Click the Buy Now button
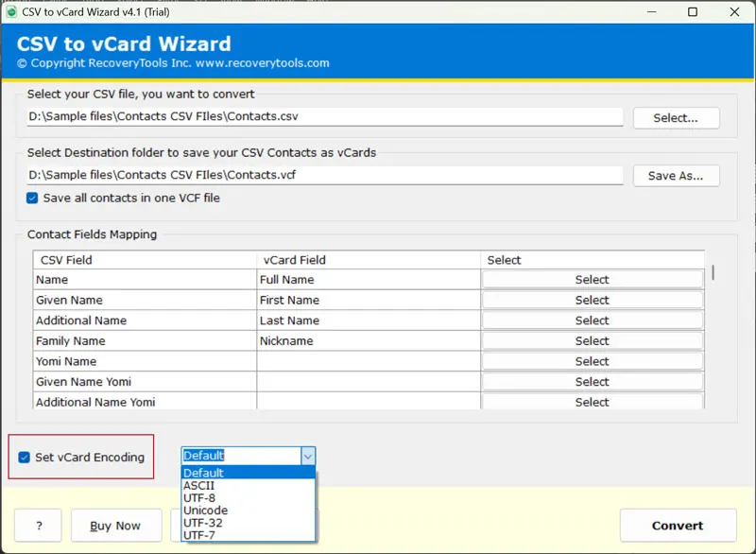Screen dimensions: 756x554 click(x=115, y=526)
